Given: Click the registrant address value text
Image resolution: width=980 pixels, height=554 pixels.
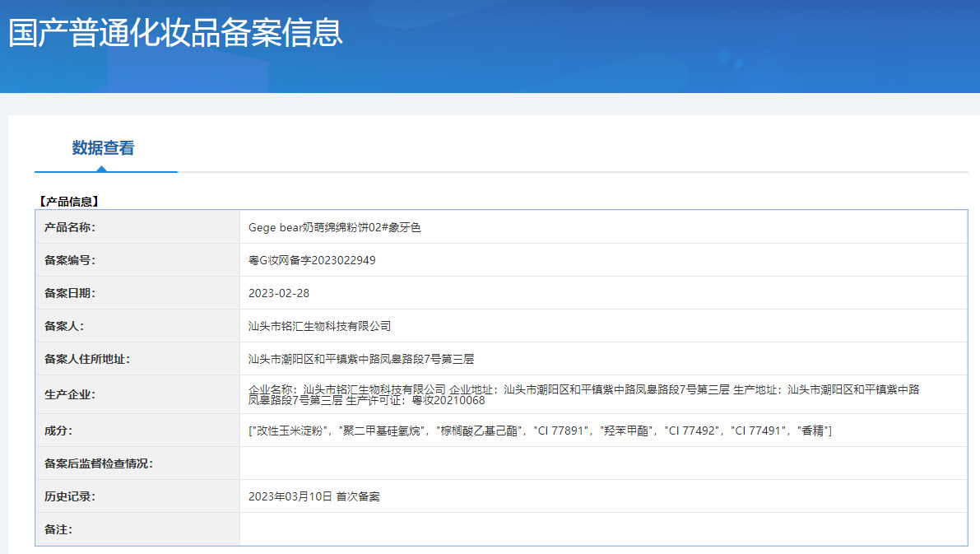Looking at the screenshot, I should 361,360.
